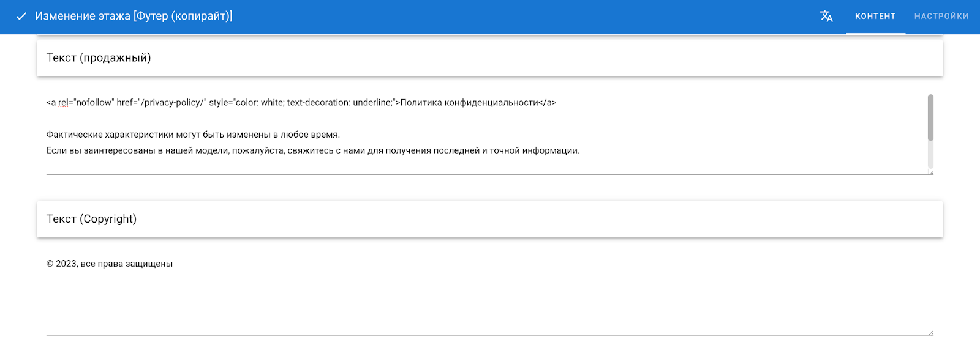980x356 pixels.
Task: Click the page title "Изменение этажа"
Action: click(x=83, y=17)
